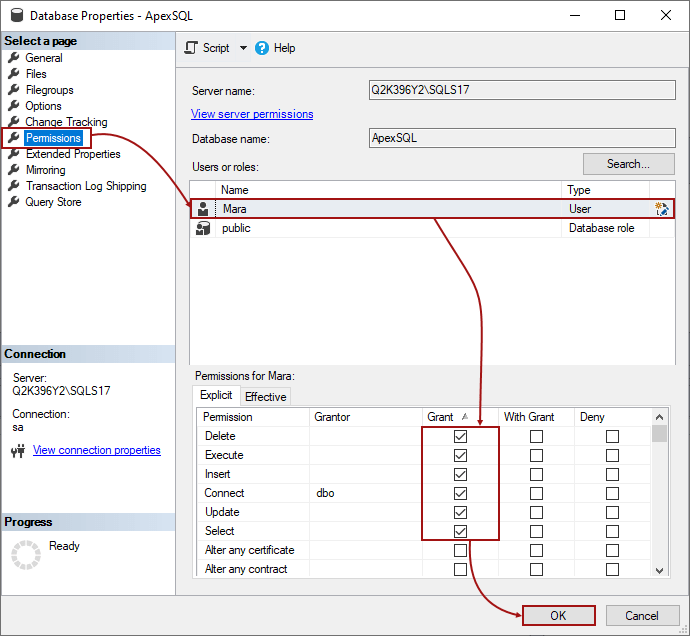The width and height of the screenshot is (690, 636).
Task: Click the vertical scrollbar thumb in permissions
Action: point(659,433)
